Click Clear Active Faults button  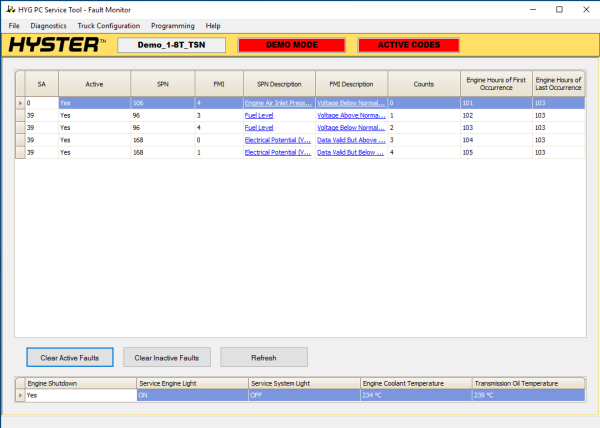pos(70,357)
